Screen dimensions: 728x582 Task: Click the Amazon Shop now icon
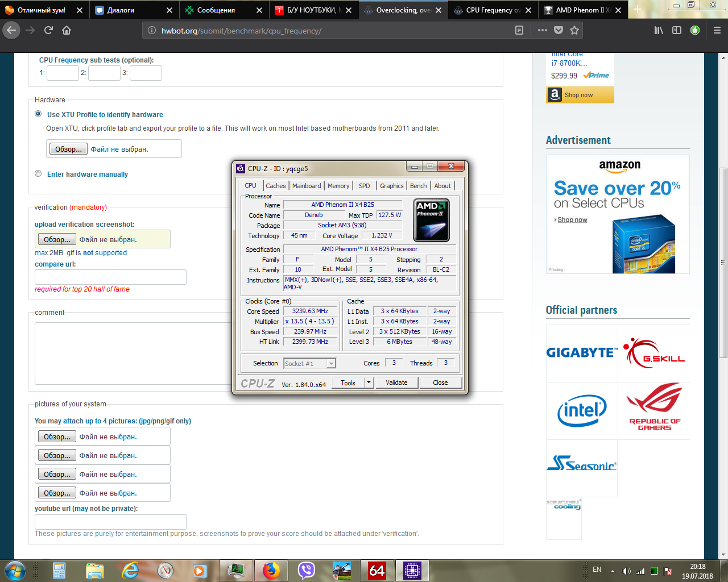pos(555,95)
